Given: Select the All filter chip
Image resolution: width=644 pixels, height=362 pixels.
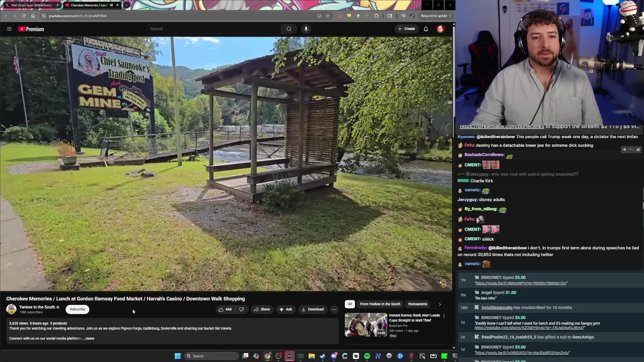Looking at the screenshot, I should (x=350, y=304).
